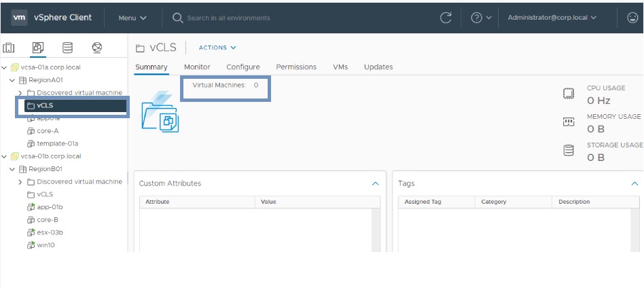Expand RegionA01 Discovered virtual machine folder

(20, 93)
